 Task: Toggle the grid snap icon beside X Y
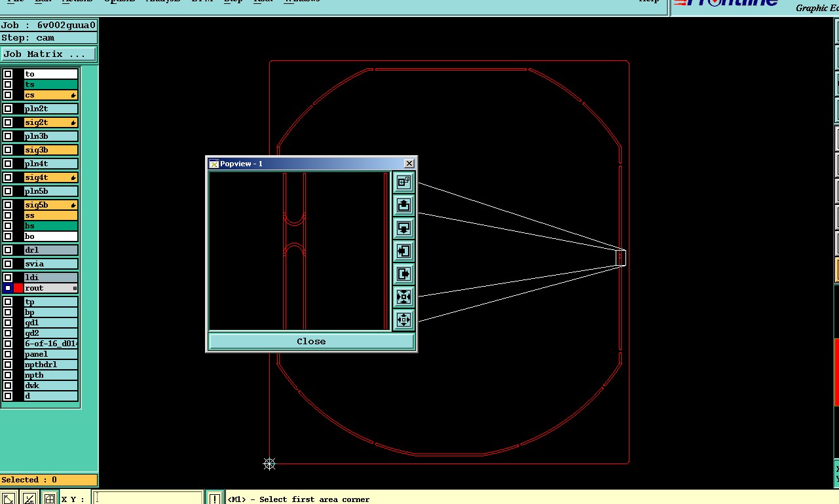[x=49, y=498]
